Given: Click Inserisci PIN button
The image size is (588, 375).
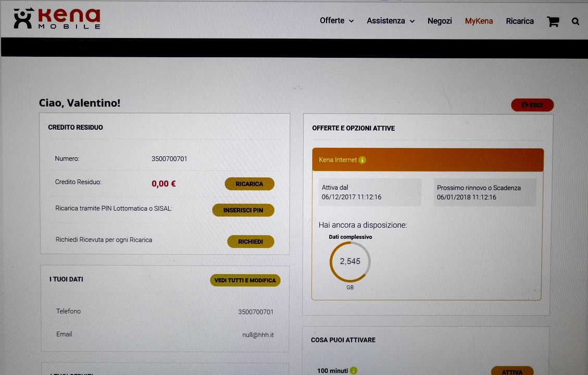Looking at the screenshot, I should pos(243,210).
